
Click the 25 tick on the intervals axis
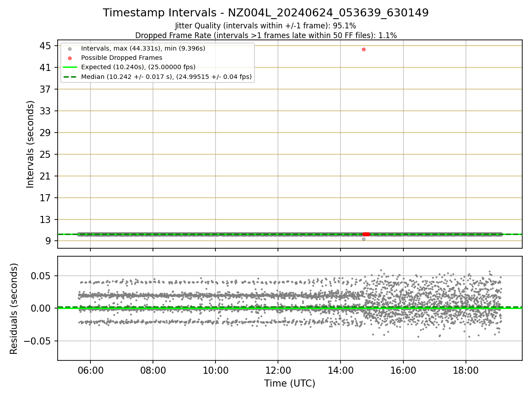[x=46, y=154]
